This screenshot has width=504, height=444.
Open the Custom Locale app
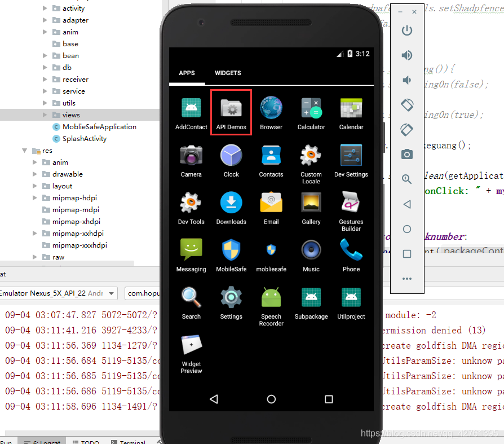point(311,164)
